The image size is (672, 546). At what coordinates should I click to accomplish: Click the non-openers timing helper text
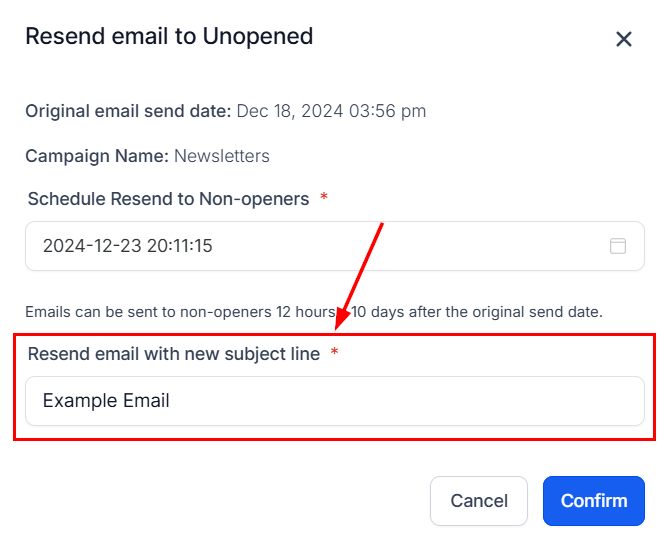tap(314, 312)
